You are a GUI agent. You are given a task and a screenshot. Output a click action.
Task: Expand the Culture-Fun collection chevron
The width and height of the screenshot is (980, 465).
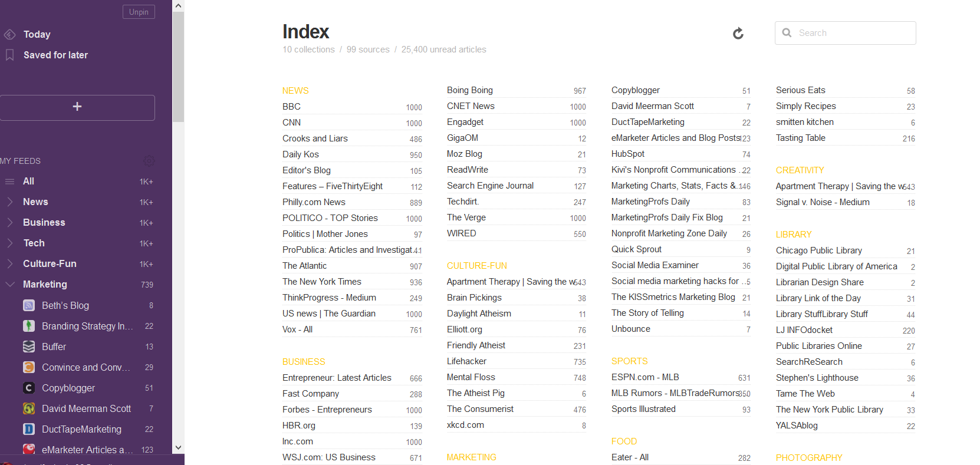tap(9, 263)
